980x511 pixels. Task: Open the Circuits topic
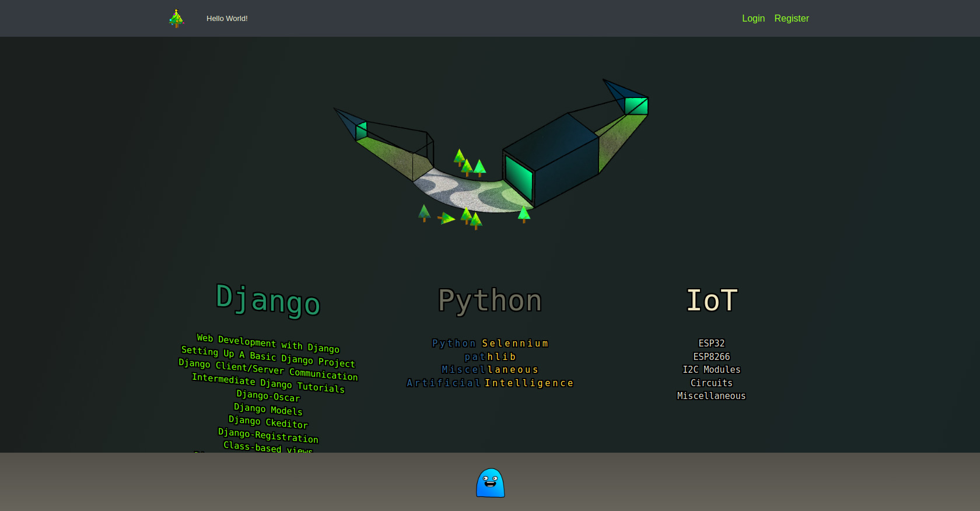(x=712, y=383)
